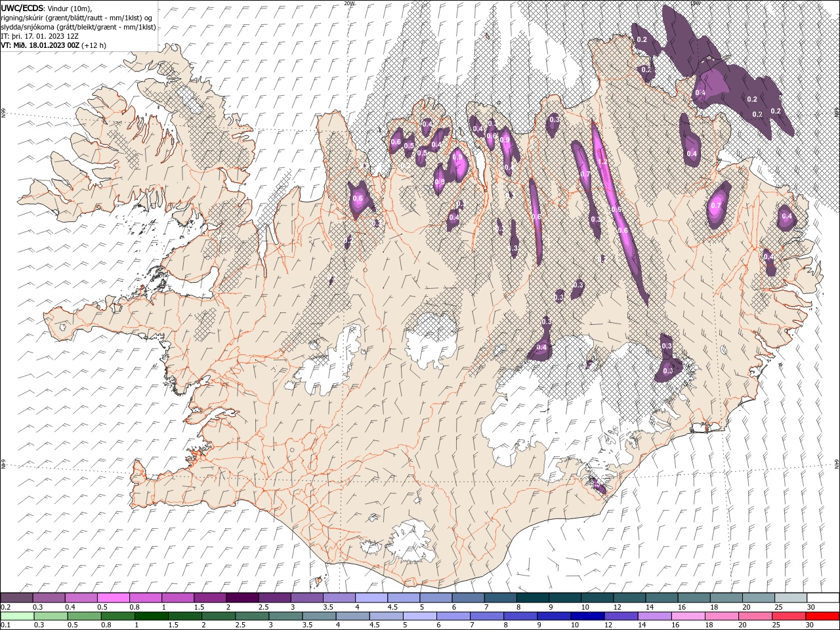Select the darkest green bottom swatch at 1
This screenshot has height=630, width=840.
coord(152,616)
